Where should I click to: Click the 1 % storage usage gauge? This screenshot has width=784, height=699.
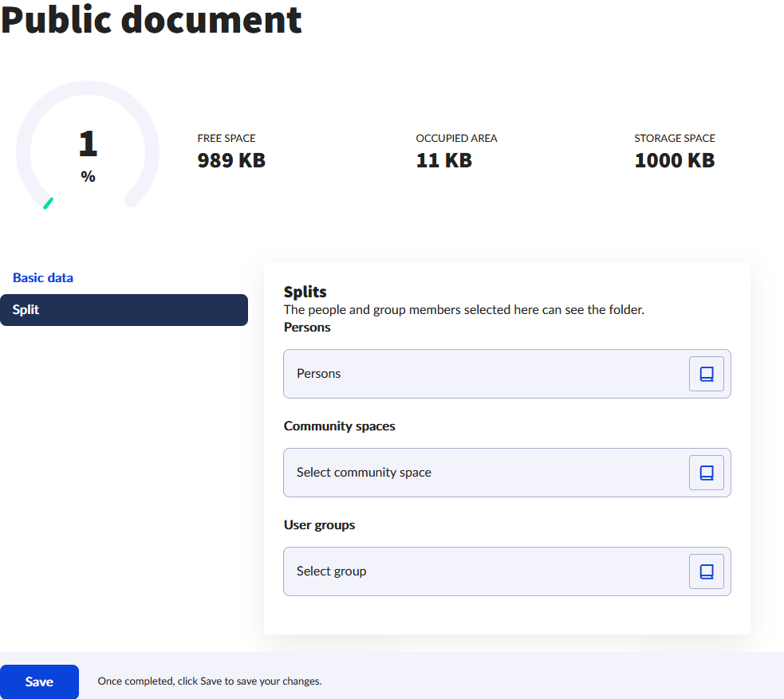(88, 145)
